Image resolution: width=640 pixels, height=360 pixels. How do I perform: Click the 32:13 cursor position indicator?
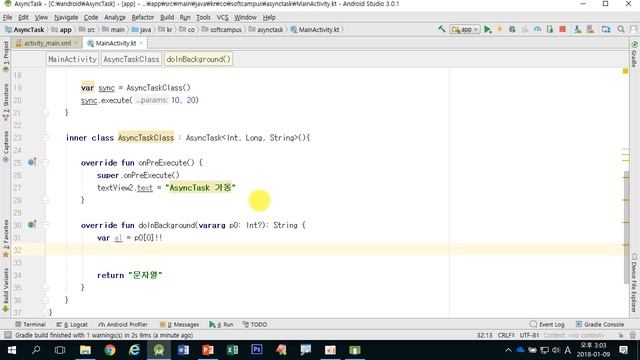coord(484,335)
